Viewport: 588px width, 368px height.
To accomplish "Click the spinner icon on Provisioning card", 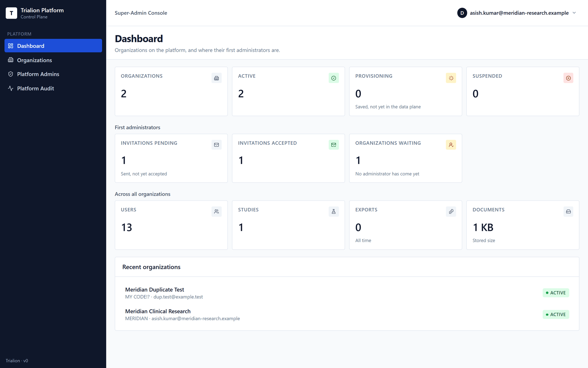I will tap(451, 78).
